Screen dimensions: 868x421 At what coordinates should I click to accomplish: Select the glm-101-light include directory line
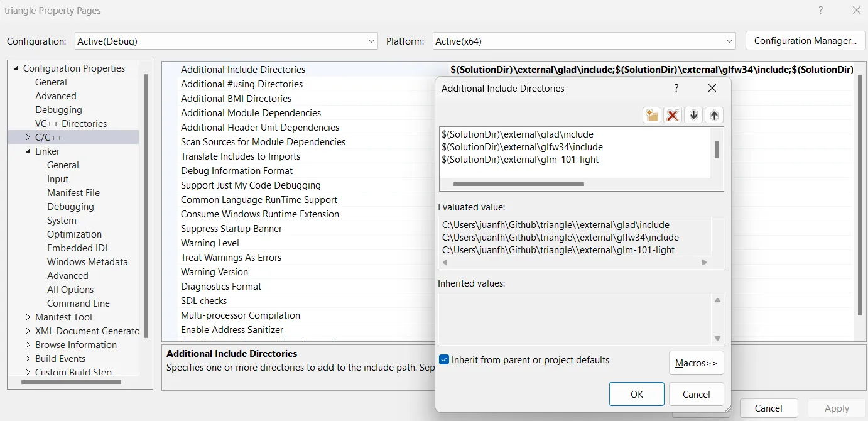520,160
